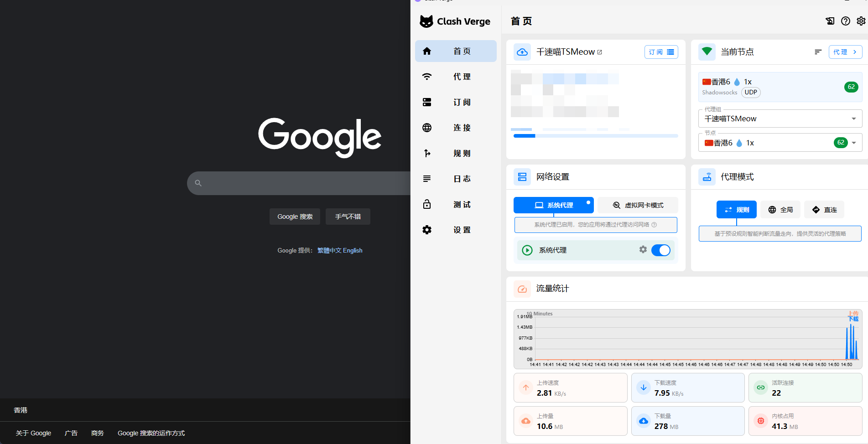Open the 首页 home sidebar item

(456, 51)
